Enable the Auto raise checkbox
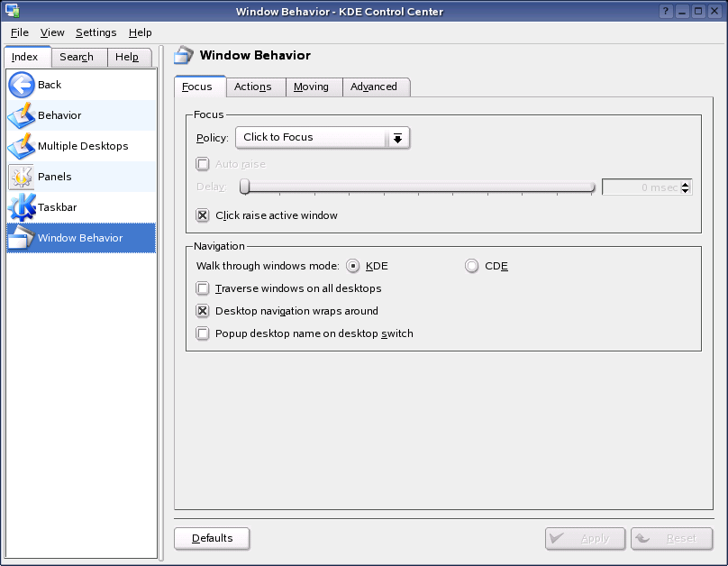The height and width of the screenshot is (566, 728). pyautogui.click(x=203, y=164)
